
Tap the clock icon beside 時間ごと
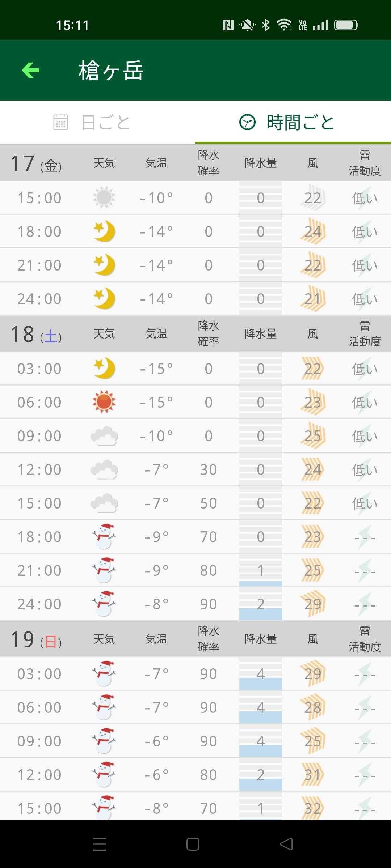pos(247,122)
